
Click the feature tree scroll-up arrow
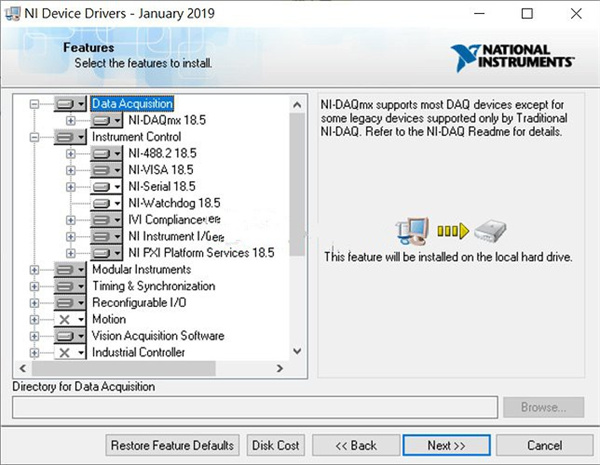(x=297, y=105)
